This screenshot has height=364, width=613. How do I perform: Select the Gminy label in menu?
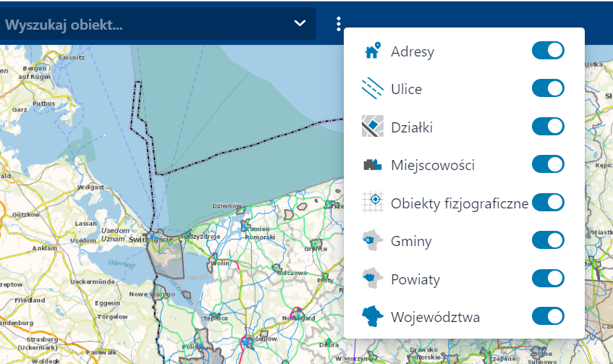coord(411,240)
